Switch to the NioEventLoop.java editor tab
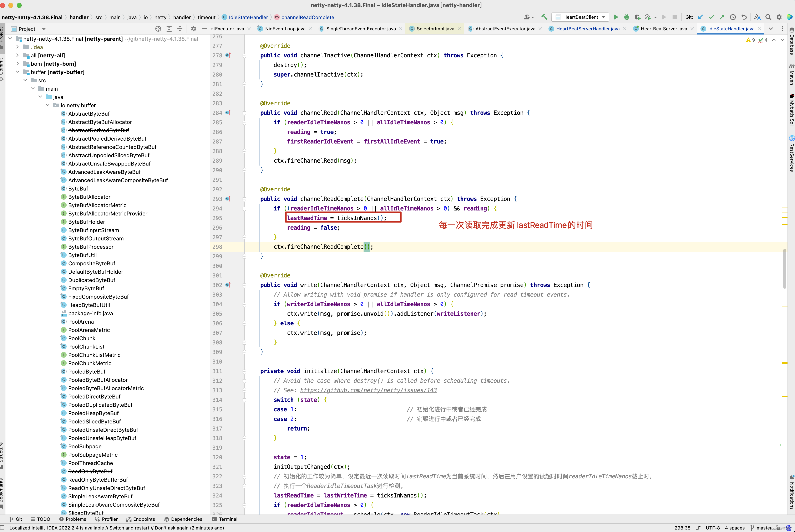Viewport: 795px width, 532px height. 285,29
